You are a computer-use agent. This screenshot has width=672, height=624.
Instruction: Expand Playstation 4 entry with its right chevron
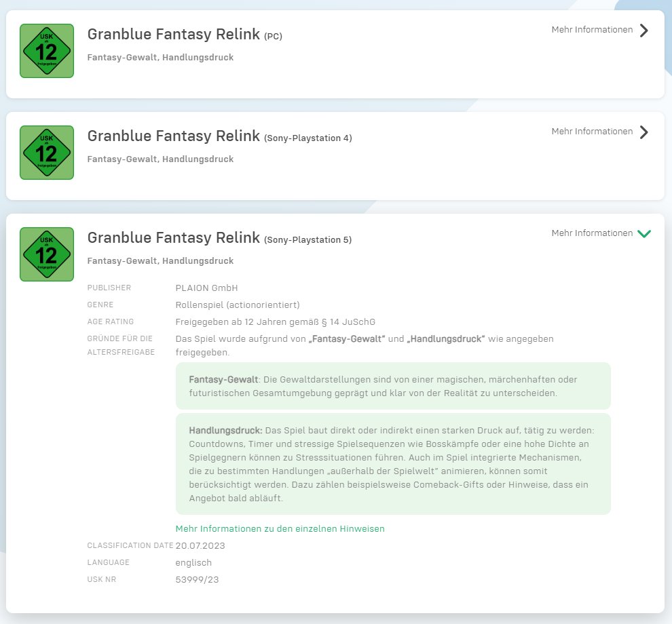pyautogui.click(x=643, y=132)
